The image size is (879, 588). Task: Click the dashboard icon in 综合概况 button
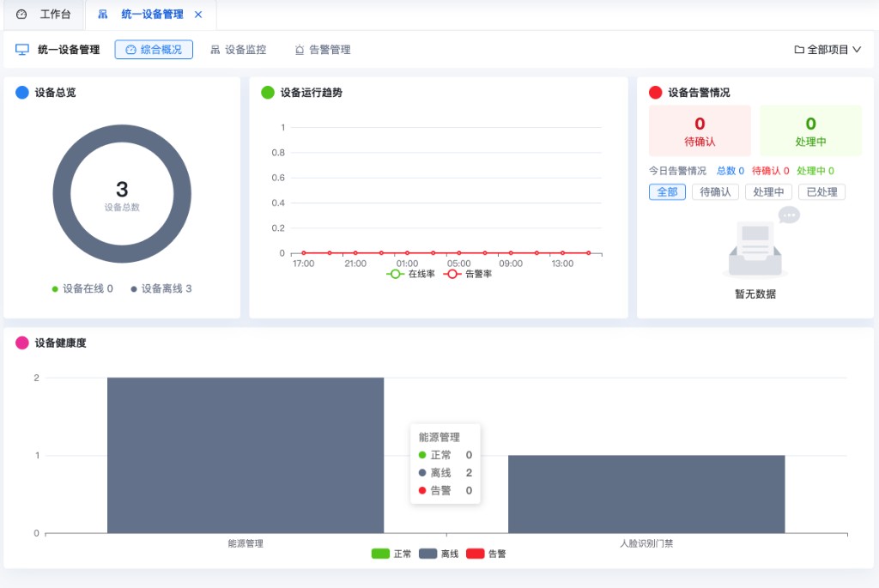tap(130, 50)
